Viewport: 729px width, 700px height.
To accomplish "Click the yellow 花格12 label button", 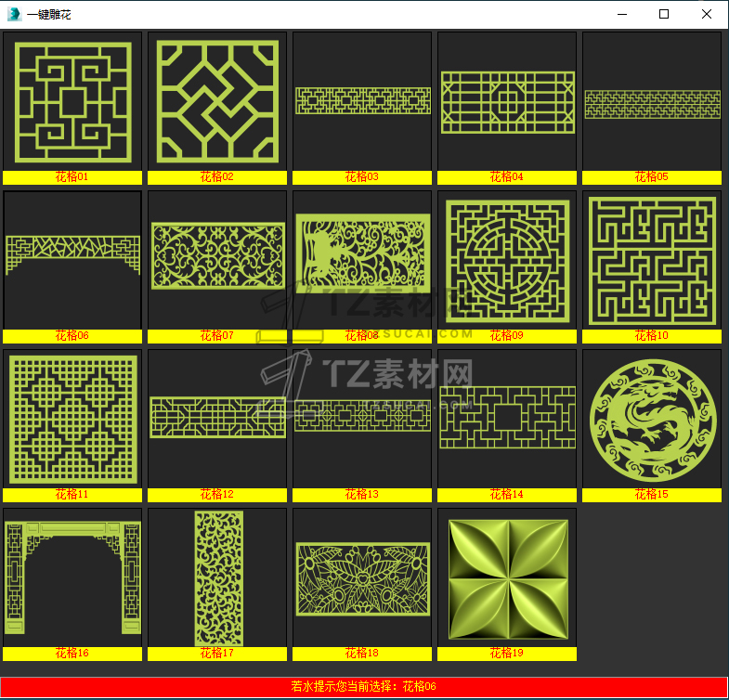I will tap(217, 495).
